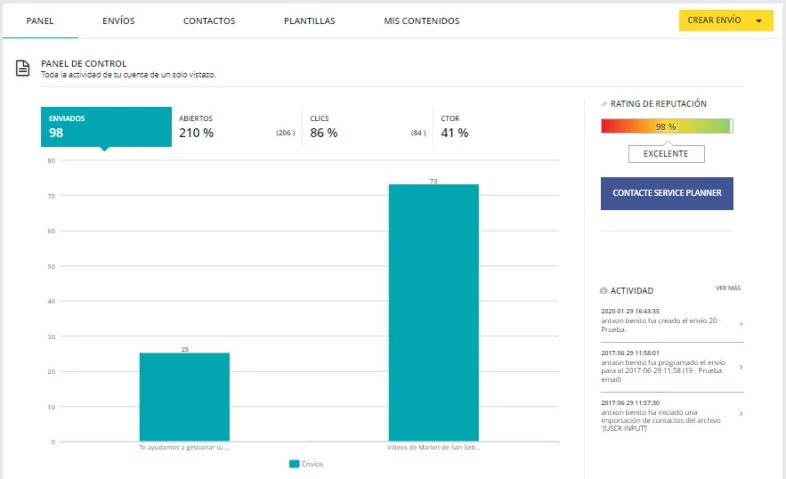Click the 2020-01-29 16:43:35 timestamp
Viewport: 786px width, 479px height.
[x=630, y=311]
